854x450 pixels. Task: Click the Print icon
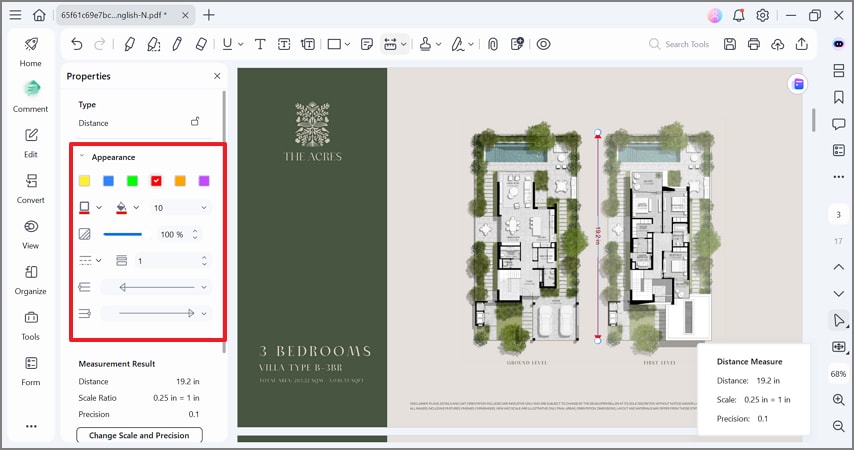point(754,44)
